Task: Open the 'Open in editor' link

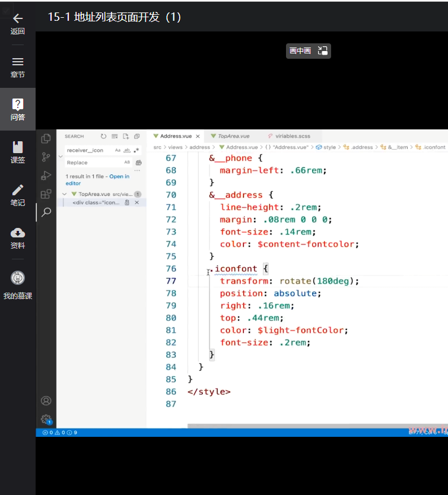Action: [97, 180]
